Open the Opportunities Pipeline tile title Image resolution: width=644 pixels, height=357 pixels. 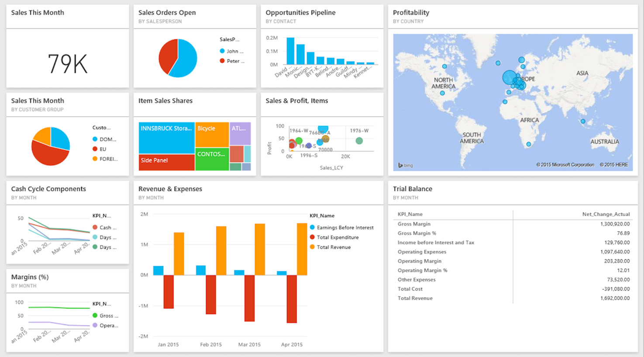pyautogui.click(x=300, y=13)
